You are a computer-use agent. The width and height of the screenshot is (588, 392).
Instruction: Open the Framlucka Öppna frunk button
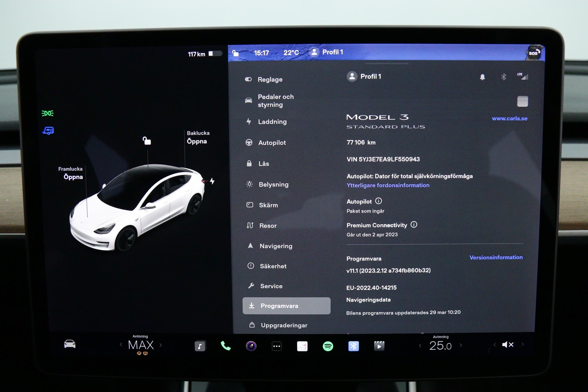[x=71, y=173]
